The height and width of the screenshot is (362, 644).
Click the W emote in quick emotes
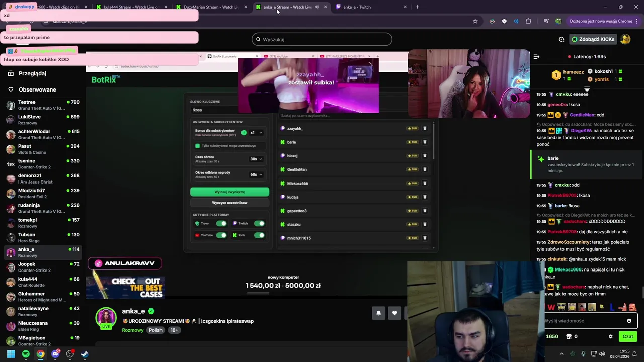pos(551,307)
